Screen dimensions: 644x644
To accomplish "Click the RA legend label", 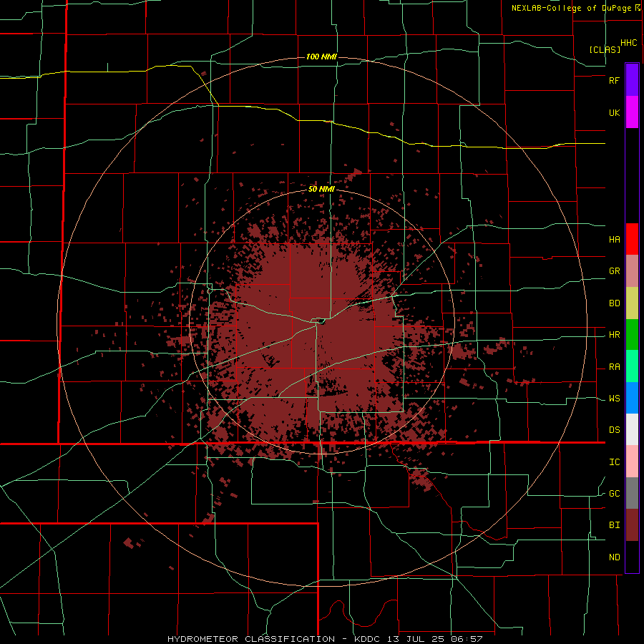I will (614, 367).
